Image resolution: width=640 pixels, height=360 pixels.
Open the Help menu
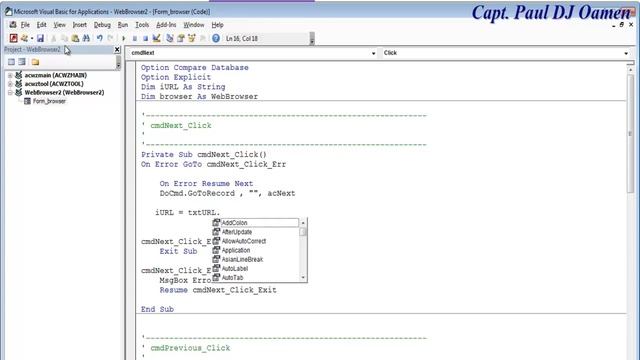[217, 25]
